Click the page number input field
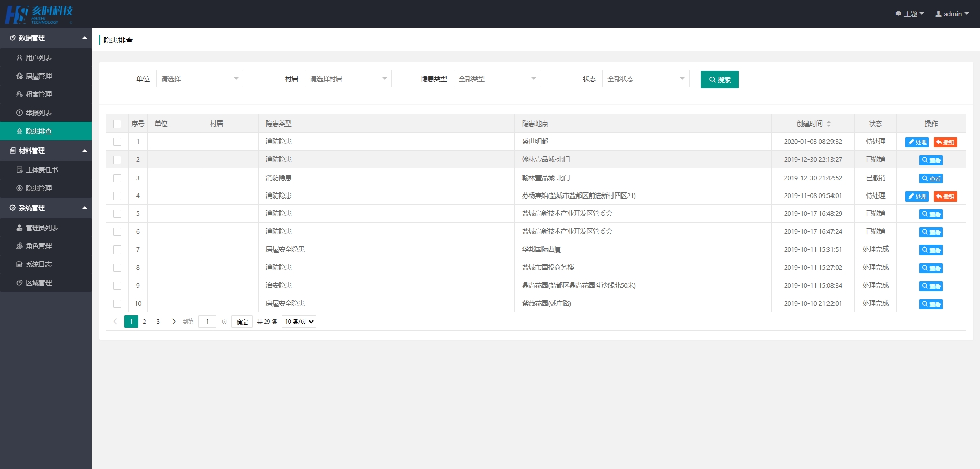 click(207, 322)
